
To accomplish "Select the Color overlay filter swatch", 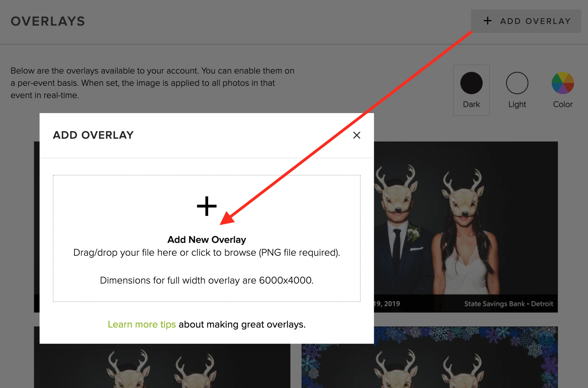I will pos(563,90).
